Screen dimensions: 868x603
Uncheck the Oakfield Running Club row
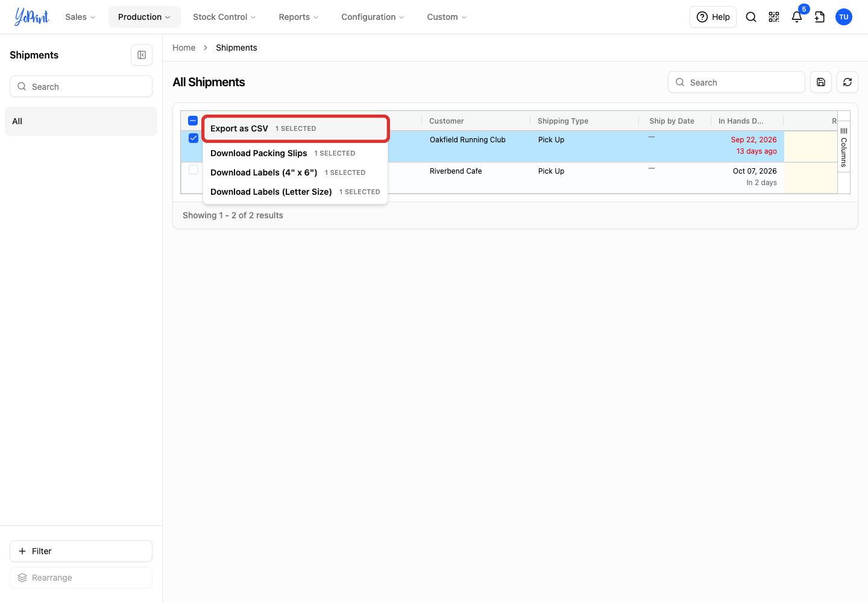pos(193,138)
